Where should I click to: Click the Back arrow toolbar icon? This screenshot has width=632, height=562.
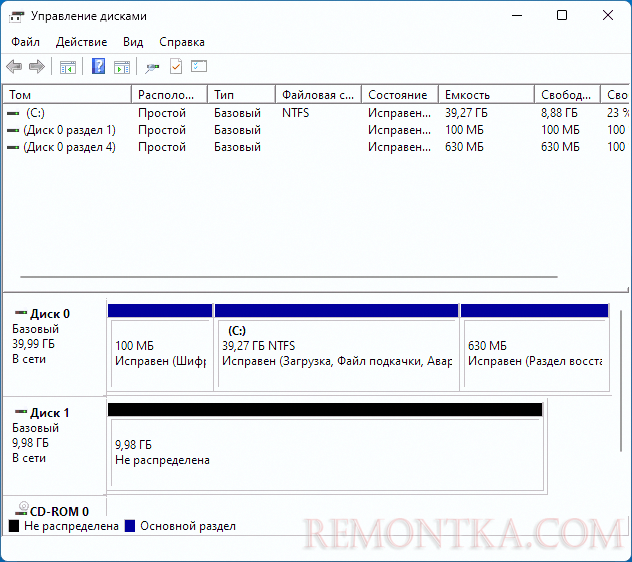pos(14,67)
